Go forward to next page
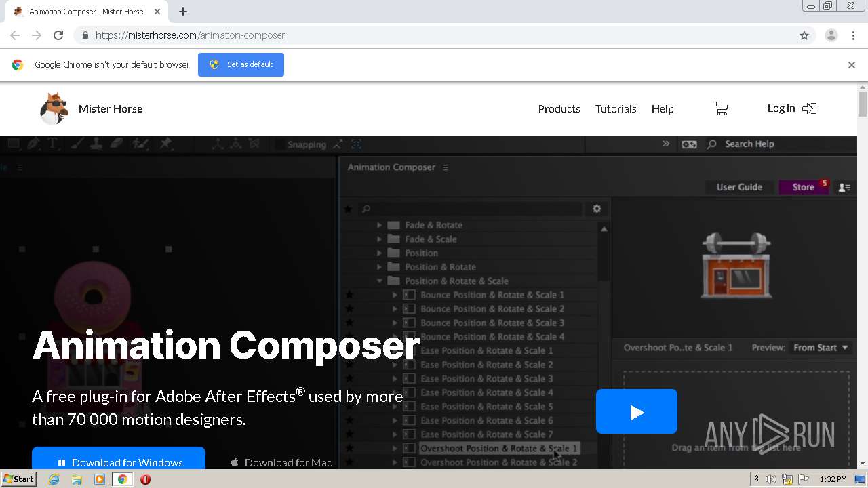868x488 pixels. pos(37,35)
